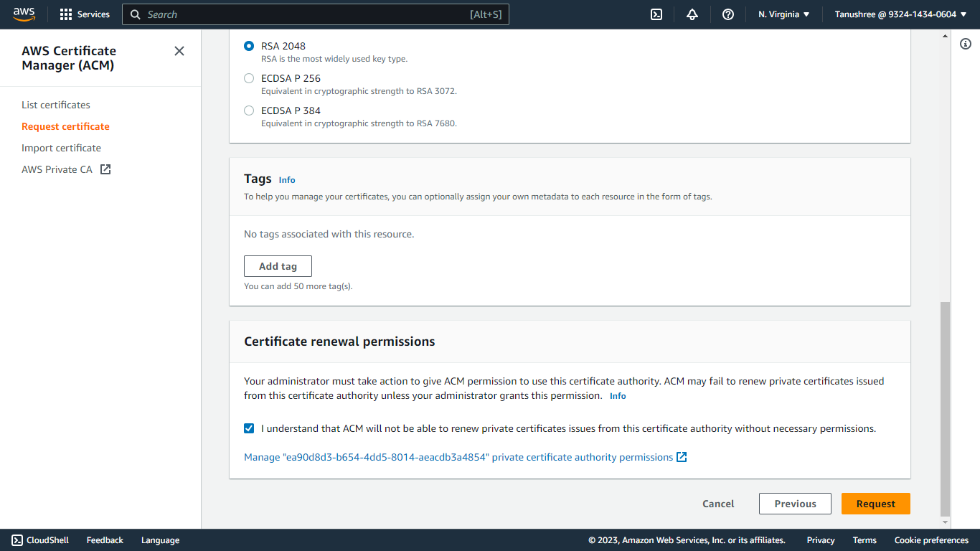Click the CloudShell icon in the footer

click(17, 540)
